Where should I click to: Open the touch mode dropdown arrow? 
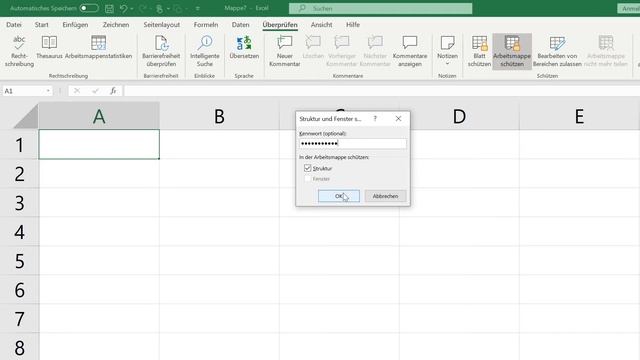[168, 9]
